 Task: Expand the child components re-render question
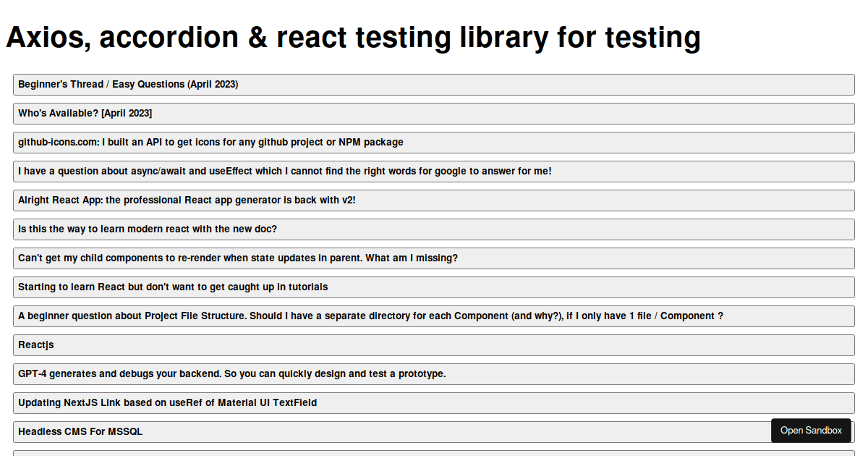[x=434, y=258]
